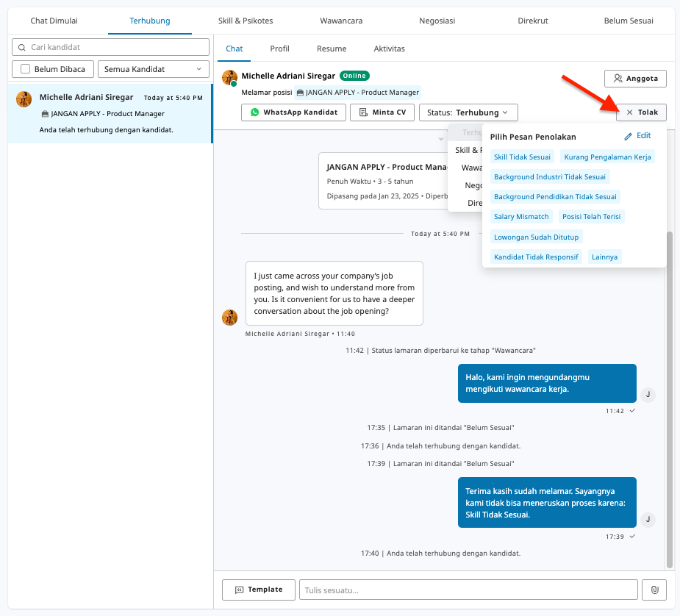Click the read checkmark beside 17:39 timestamp
The width and height of the screenshot is (680, 616).
click(632, 536)
